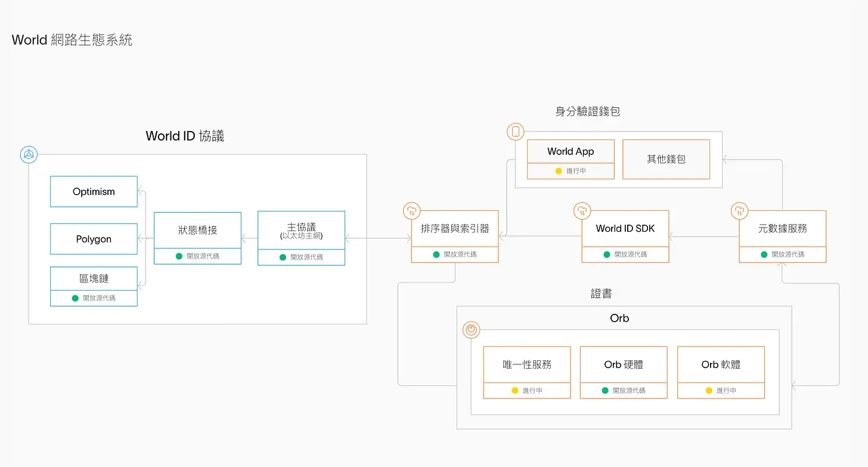Select the 其他錢包 box
The width and height of the screenshot is (868, 467).
[666, 160]
